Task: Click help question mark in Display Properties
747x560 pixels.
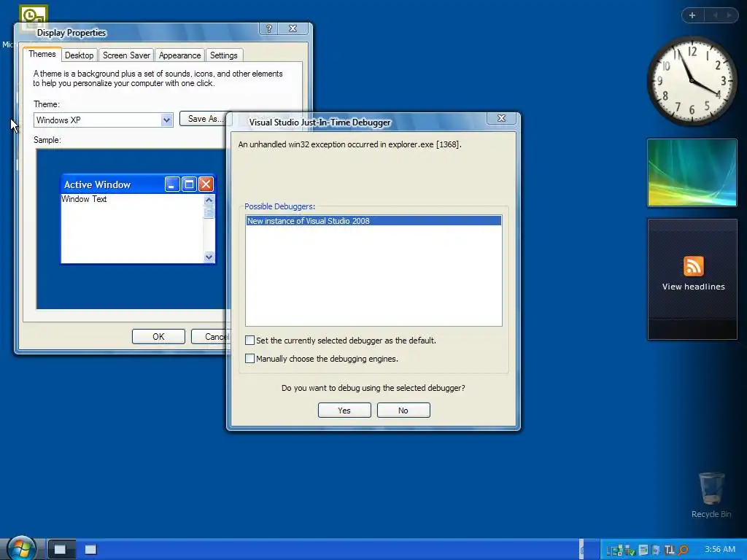Action: coord(268,28)
